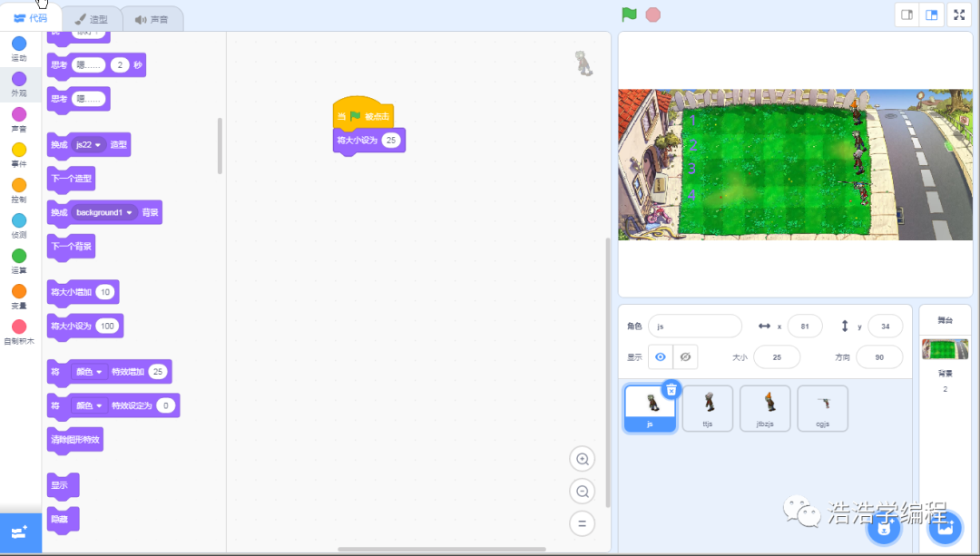Open the 声音 (Sounds) tab
980x556 pixels.
point(152,19)
